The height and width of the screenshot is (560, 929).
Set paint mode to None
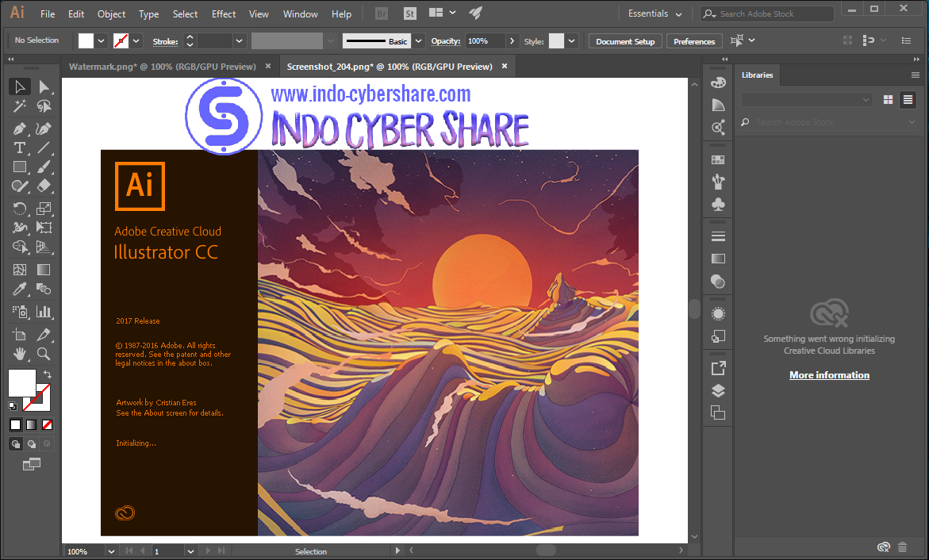point(48,424)
